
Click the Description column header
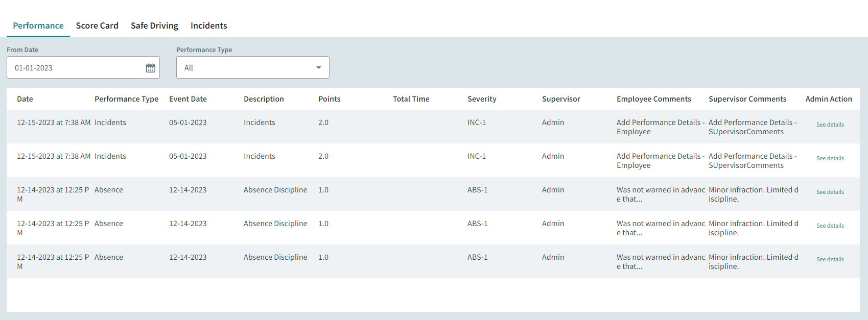click(x=264, y=99)
